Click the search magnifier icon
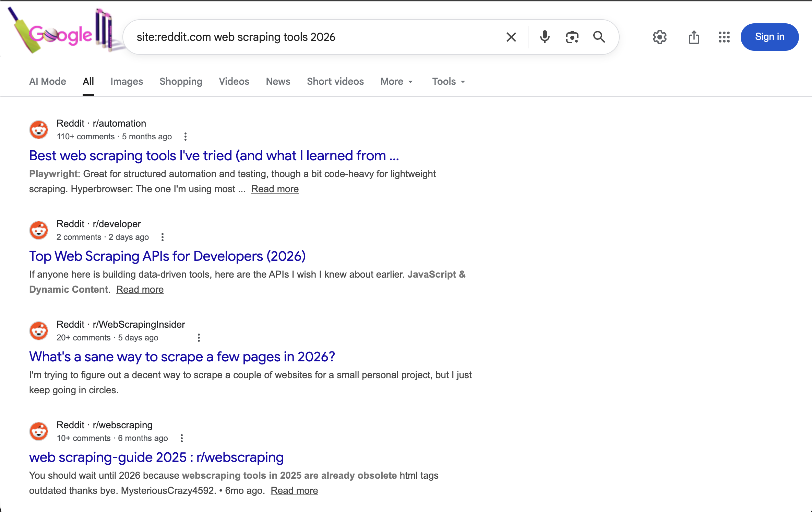 pyautogui.click(x=599, y=37)
